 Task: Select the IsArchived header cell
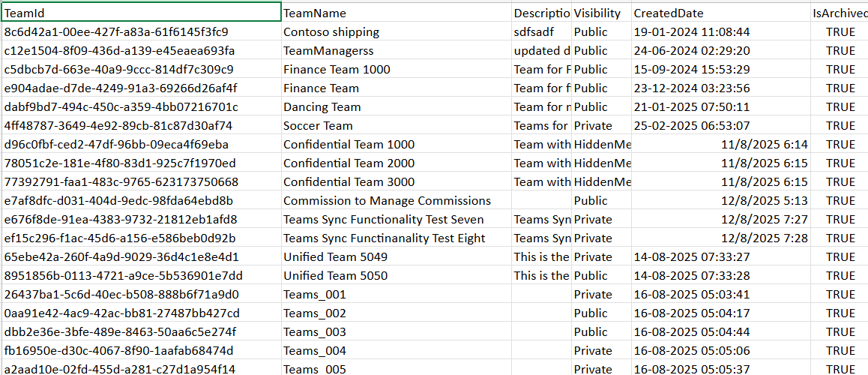tap(840, 13)
